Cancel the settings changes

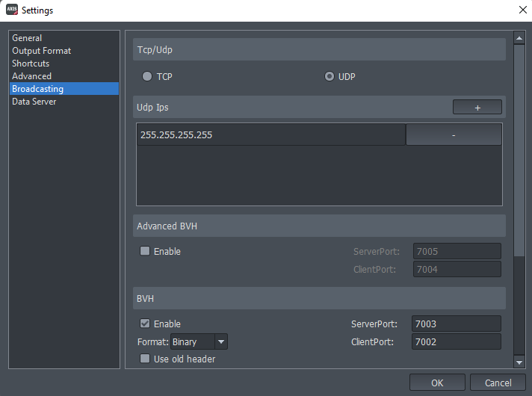tap(498, 383)
